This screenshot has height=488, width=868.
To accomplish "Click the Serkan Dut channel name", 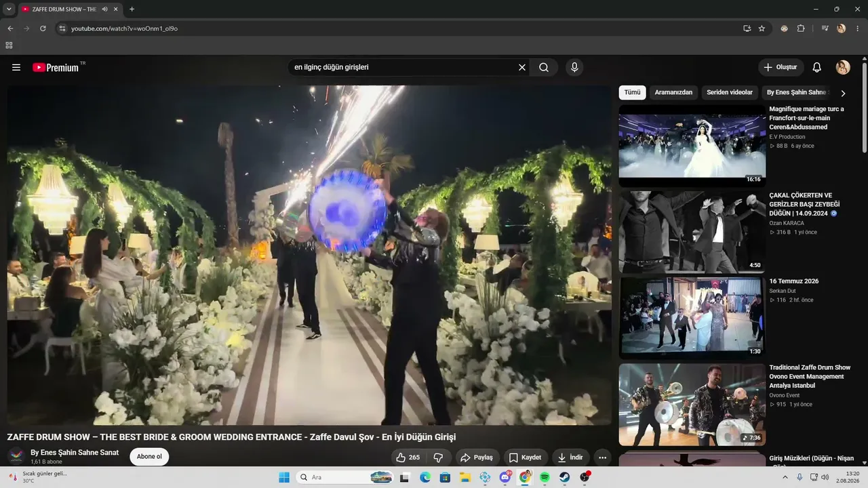I will coord(783,291).
